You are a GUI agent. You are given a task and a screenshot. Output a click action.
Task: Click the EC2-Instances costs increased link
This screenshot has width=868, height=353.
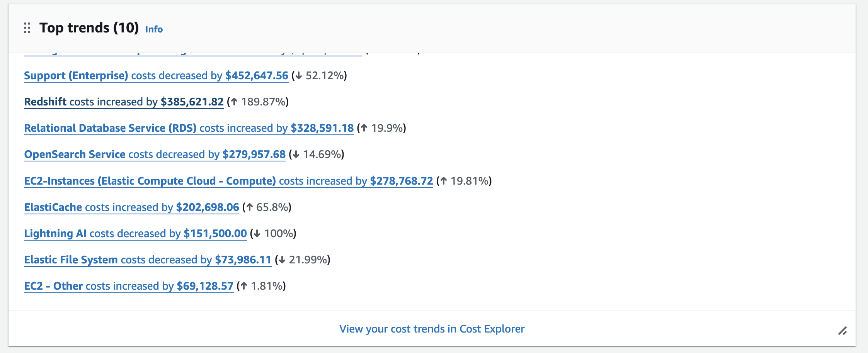click(x=228, y=181)
